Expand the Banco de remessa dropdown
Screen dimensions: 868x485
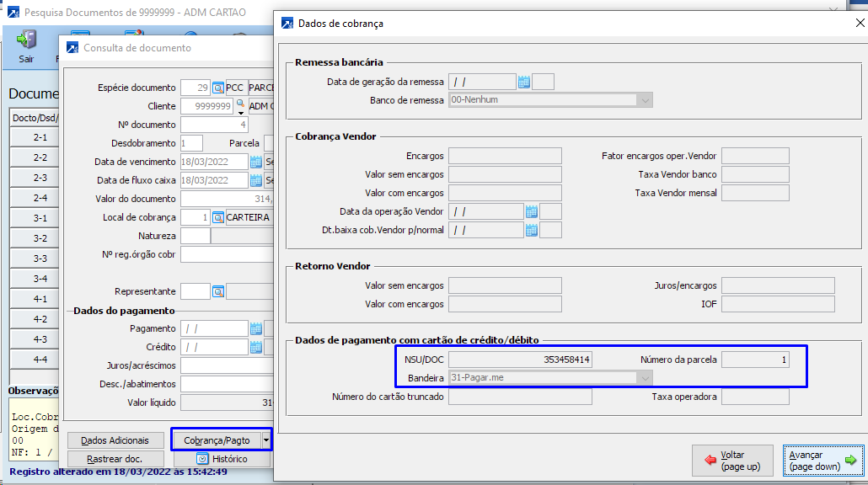[x=645, y=100]
